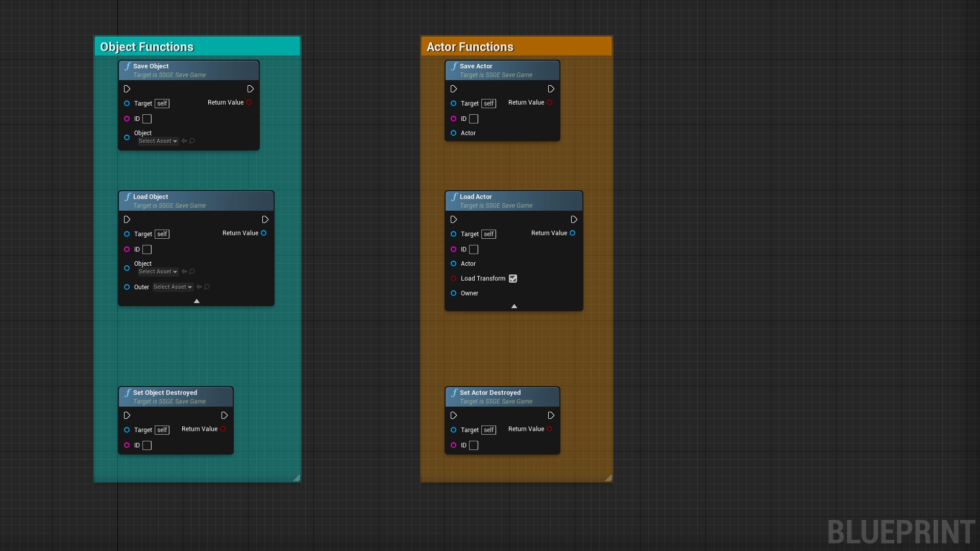Image resolution: width=980 pixels, height=551 pixels.
Task: Open the Outer Select Asset dropdown on Load Object
Action: tap(172, 287)
